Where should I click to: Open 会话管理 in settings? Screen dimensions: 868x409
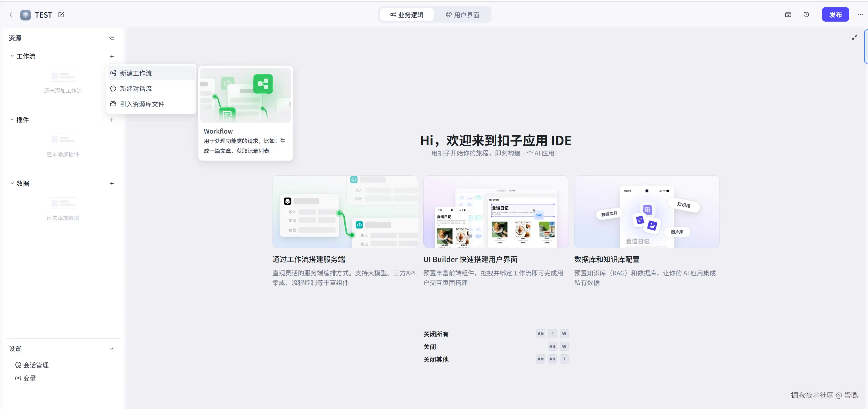36,365
